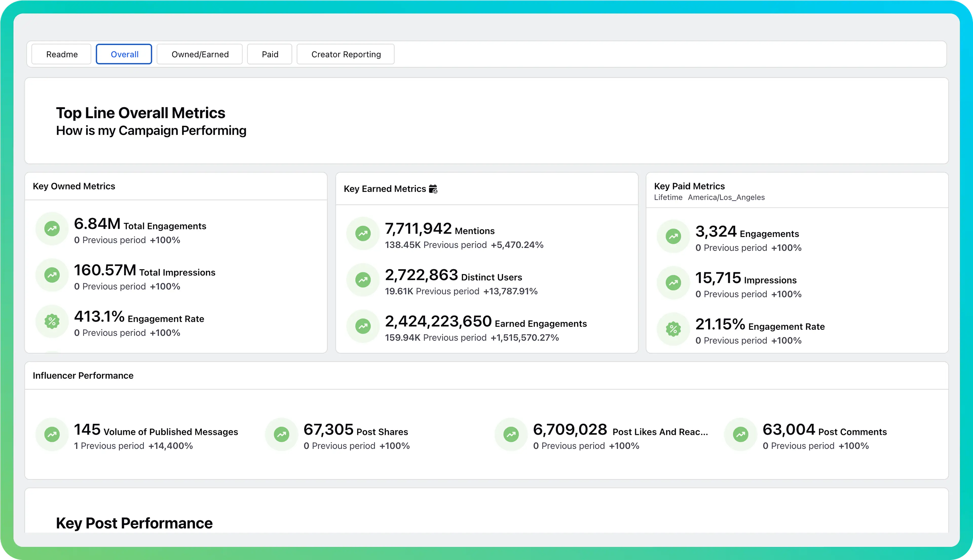Open the Paid tab

click(x=270, y=54)
